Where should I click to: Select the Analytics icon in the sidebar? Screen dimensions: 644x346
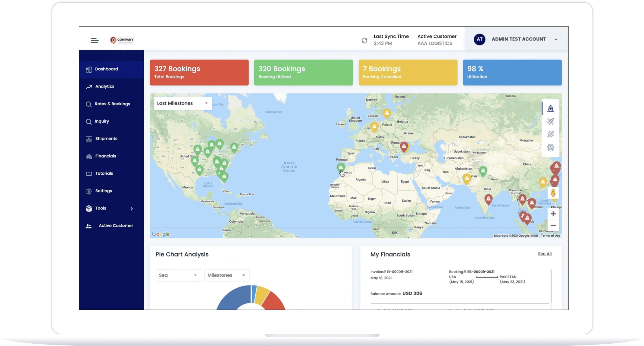tap(89, 87)
